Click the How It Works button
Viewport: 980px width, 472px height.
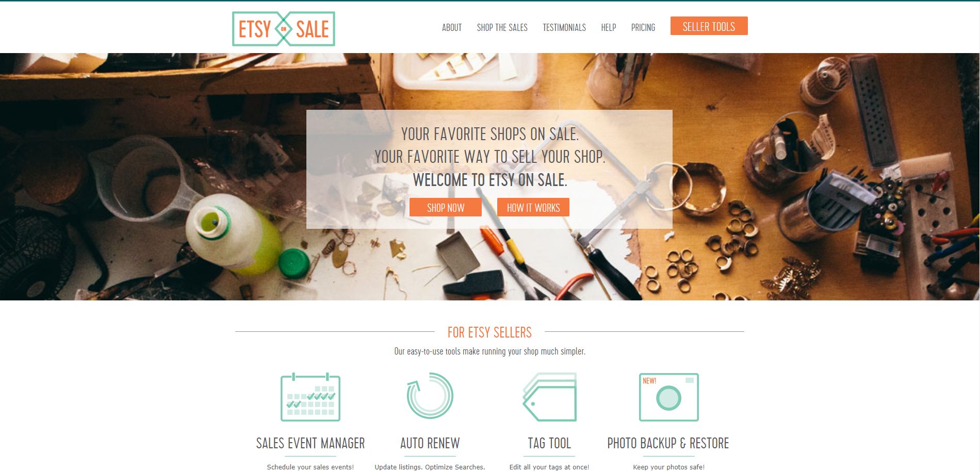click(533, 207)
